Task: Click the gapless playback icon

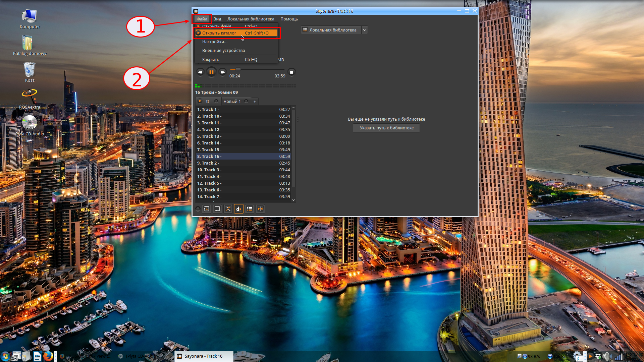Action: (260, 209)
